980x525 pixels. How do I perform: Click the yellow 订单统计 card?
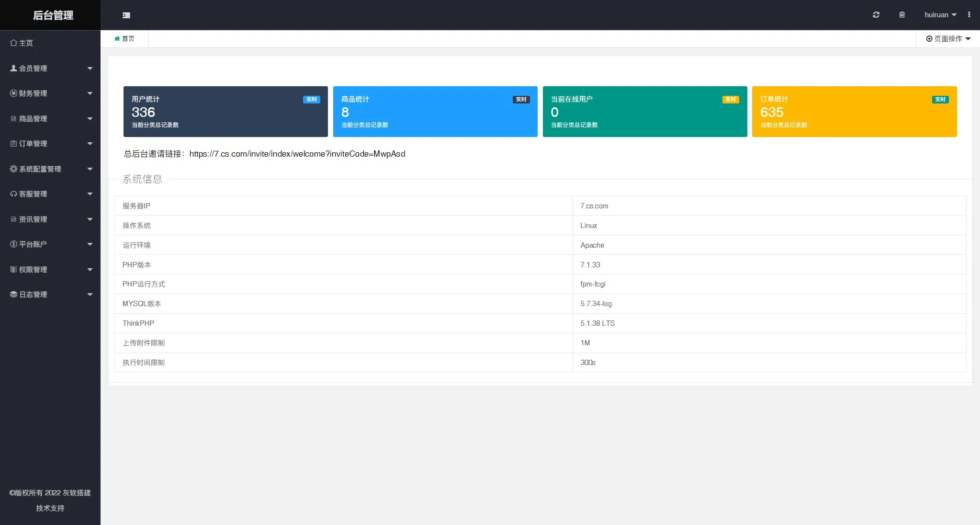click(x=854, y=112)
